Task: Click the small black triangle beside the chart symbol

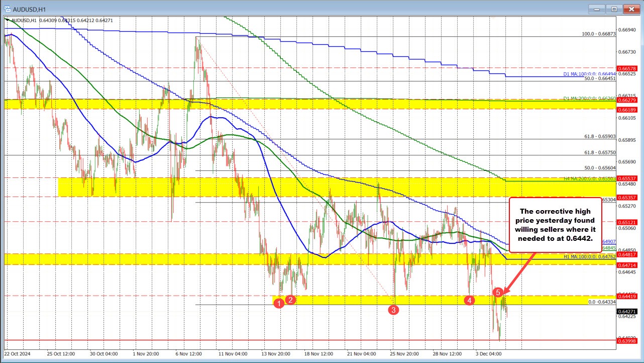Action: [x=7, y=20]
